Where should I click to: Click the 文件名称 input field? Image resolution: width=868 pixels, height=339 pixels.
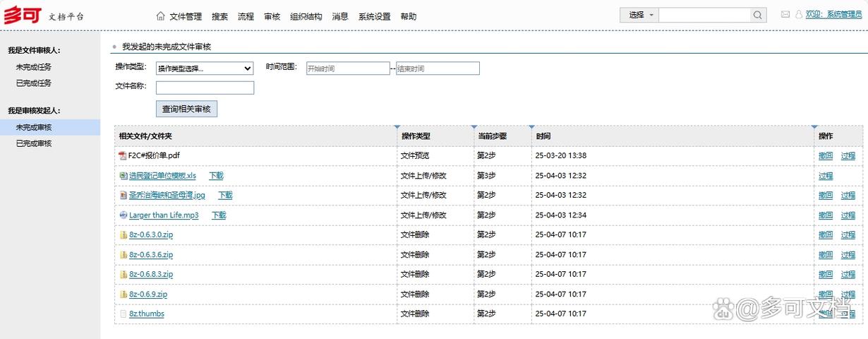pos(205,88)
